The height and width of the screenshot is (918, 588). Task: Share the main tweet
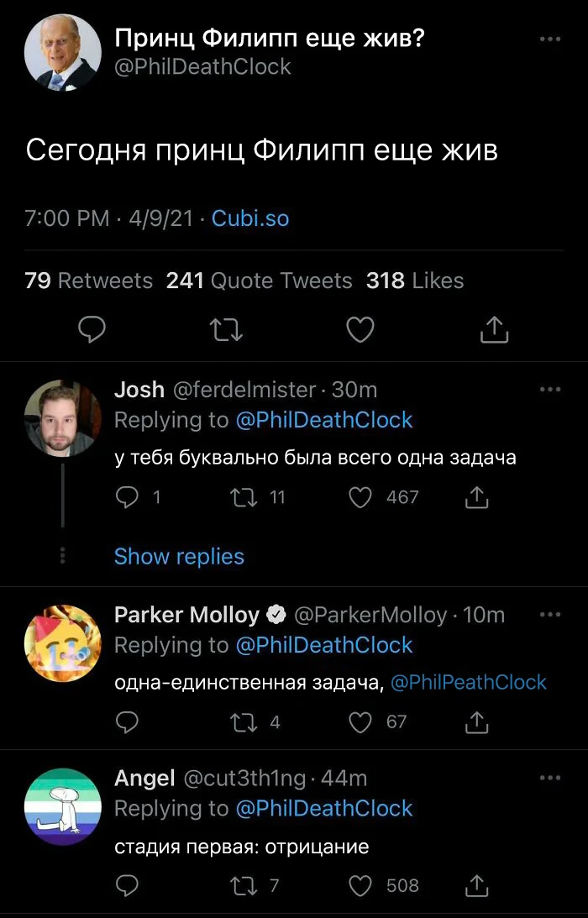click(x=494, y=330)
